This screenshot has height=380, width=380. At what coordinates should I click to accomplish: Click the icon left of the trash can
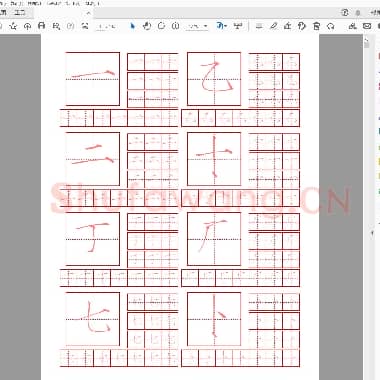[x=302, y=26]
